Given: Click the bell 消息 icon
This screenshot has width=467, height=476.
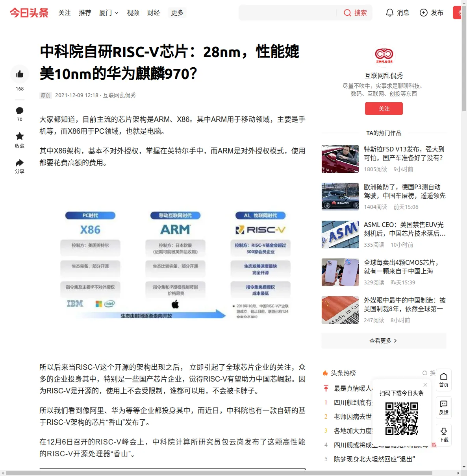Looking at the screenshot, I should click(389, 13).
